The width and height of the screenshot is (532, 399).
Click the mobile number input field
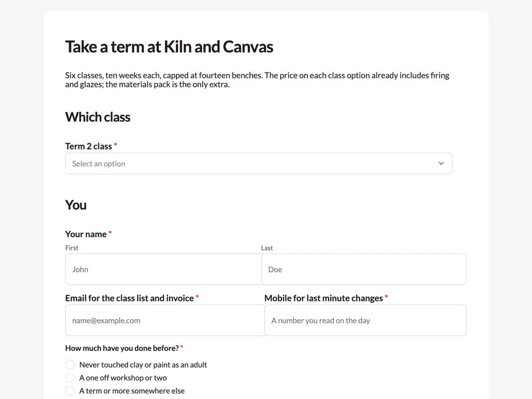pos(365,320)
